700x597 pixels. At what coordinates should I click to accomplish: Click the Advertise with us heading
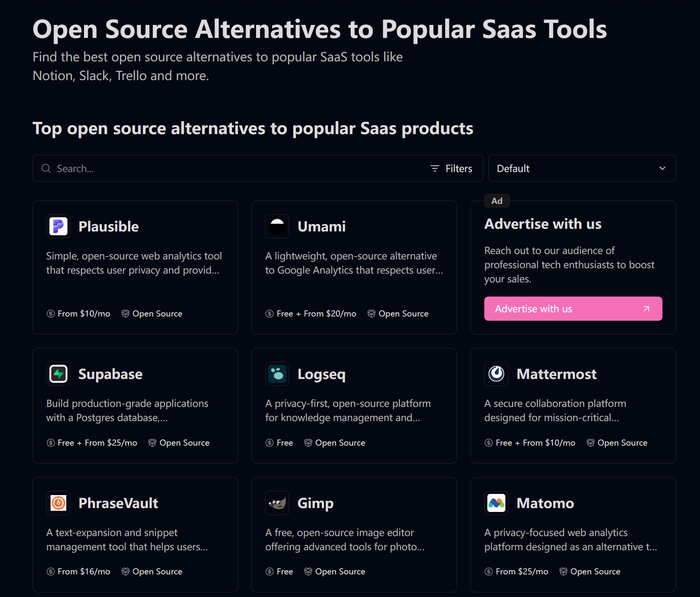pos(543,224)
